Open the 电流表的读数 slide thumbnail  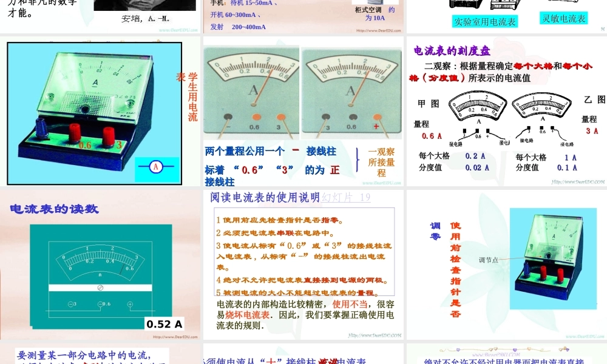(100, 265)
